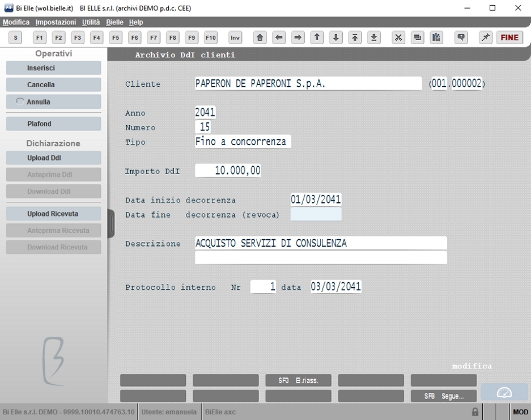This screenshot has height=420, width=531.
Task: Click the S key button in toolbar
Action: pos(15,37)
